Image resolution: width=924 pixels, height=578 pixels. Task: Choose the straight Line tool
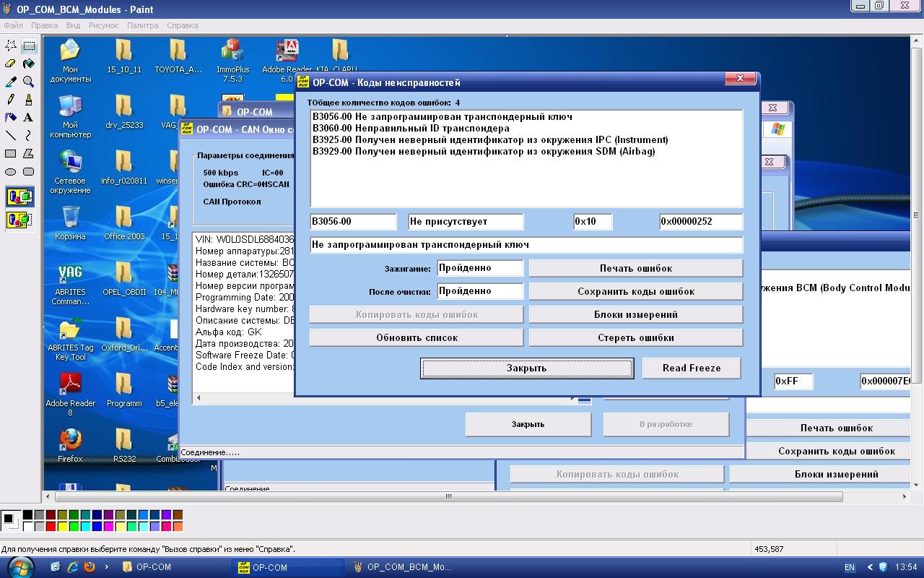pyautogui.click(x=11, y=135)
